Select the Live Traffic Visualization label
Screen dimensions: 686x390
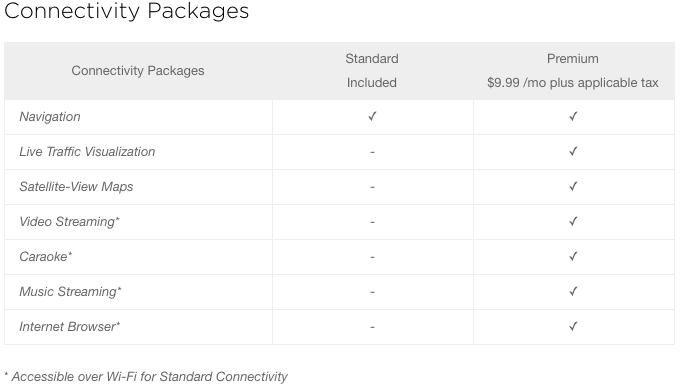pos(87,152)
